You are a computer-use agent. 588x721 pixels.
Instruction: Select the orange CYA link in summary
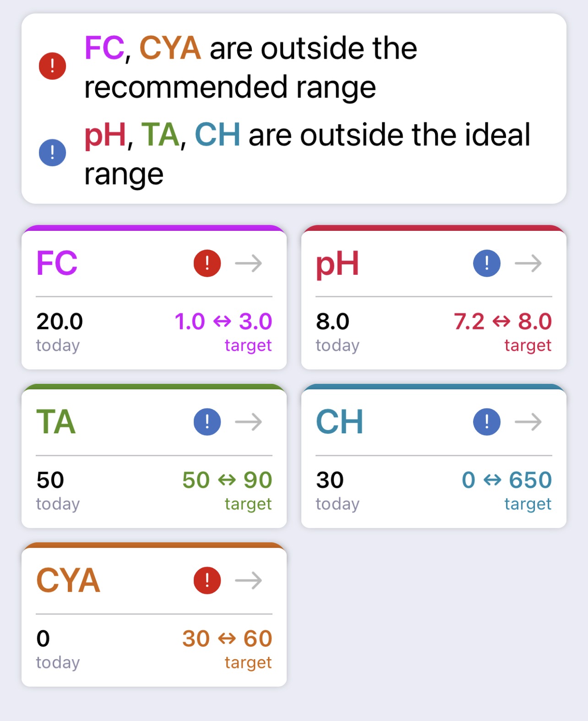click(x=170, y=48)
